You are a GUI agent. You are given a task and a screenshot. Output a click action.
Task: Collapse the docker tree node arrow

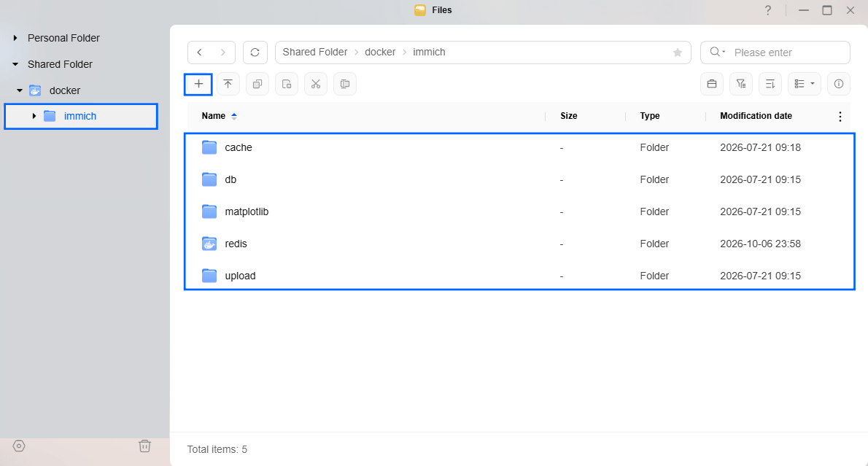pyautogui.click(x=20, y=90)
